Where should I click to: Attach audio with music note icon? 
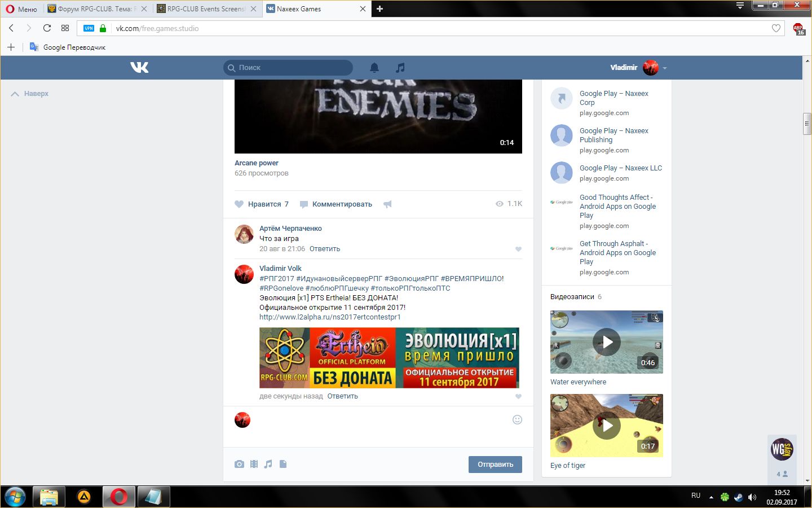(x=268, y=464)
